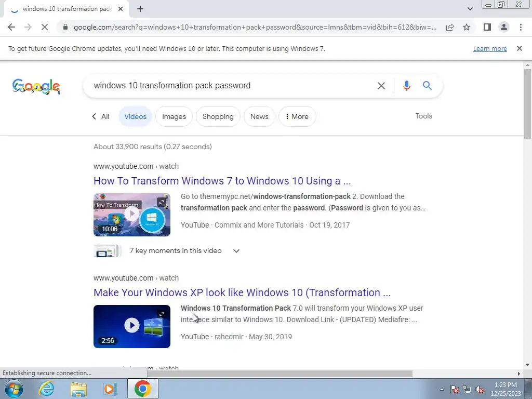The height and width of the screenshot is (399, 532).
Task: Open How To Transform Windows 7 result
Action: pos(222,181)
